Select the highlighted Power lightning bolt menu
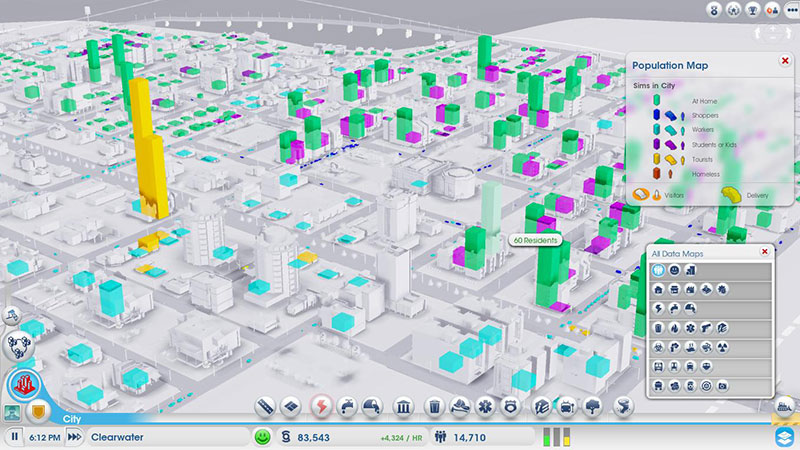800x450 pixels. point(321,407)
